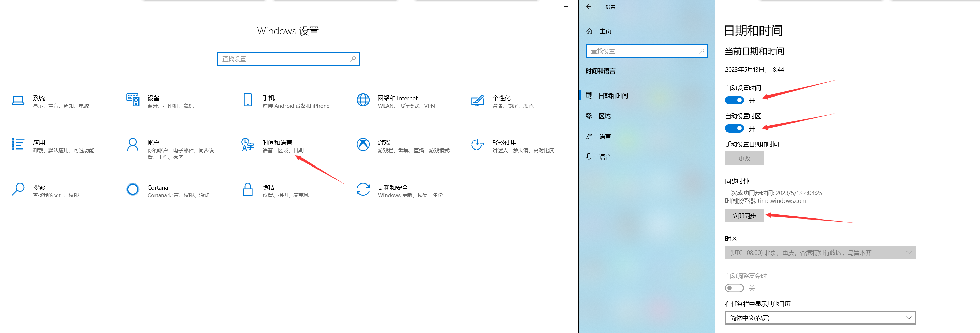
Task: Open the 设备 (Devices) keyboard icon
Action: (x=133, y=100)
